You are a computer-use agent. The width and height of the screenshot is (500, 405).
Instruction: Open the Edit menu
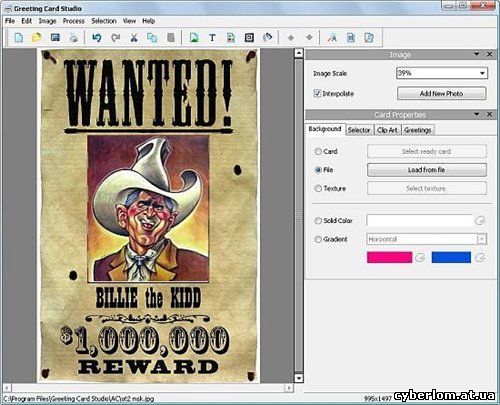(x=26, y=21)
